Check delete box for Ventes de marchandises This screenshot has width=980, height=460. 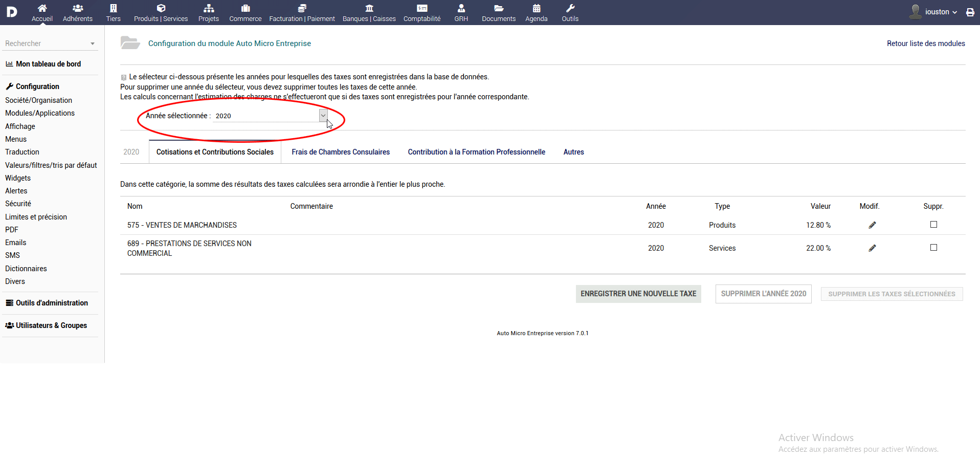click(933, 225)
